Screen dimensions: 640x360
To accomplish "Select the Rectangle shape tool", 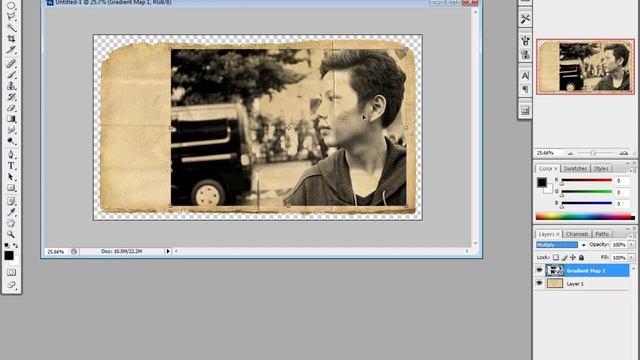I will click(x=11, y=188).
